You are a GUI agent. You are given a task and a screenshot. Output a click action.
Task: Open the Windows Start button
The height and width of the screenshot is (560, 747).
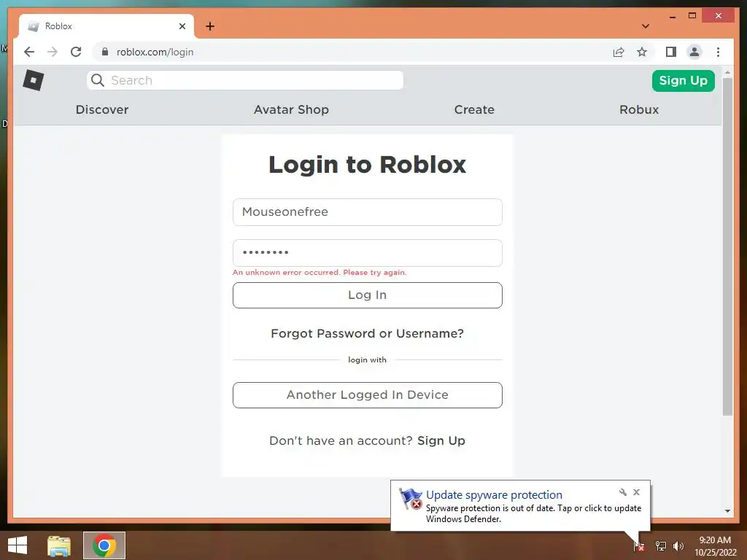click(x=18, y=545)
